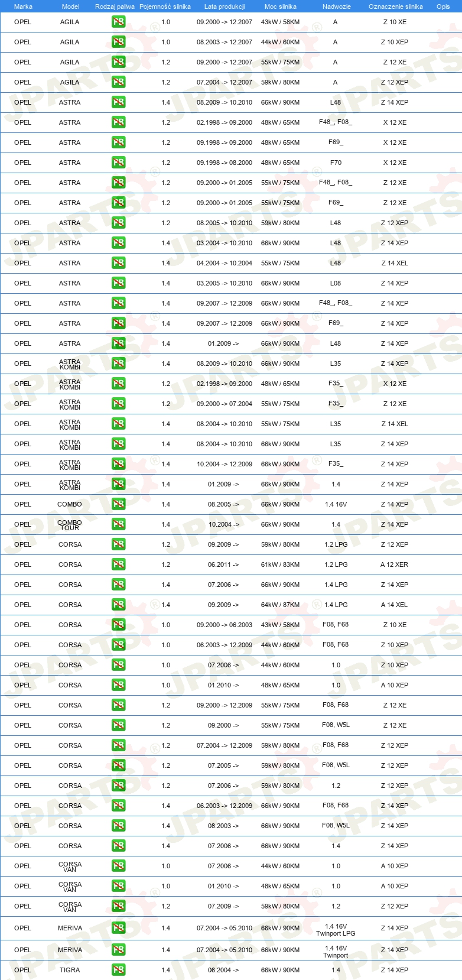This screenshot has width=462, height=980.
Task: Click the fuel icon in the CORSA VAN 01.2010 row
Action: [x=118, y=886]
